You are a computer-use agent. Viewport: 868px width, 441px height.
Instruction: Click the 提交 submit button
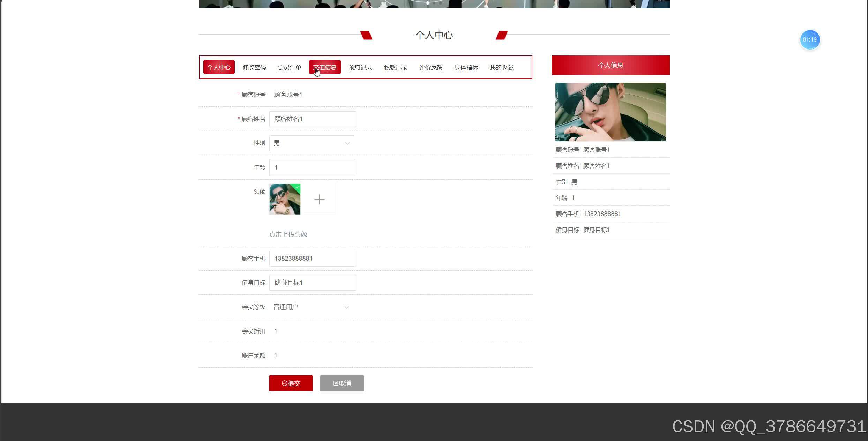[291, 383]
